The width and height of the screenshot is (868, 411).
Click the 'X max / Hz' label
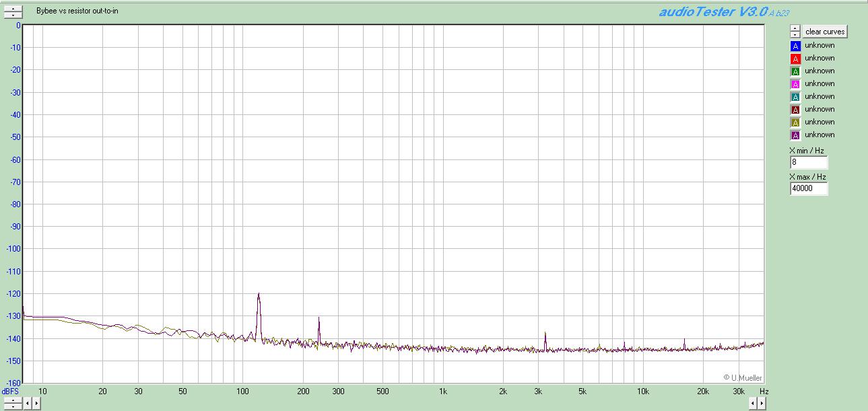(807, 177)
